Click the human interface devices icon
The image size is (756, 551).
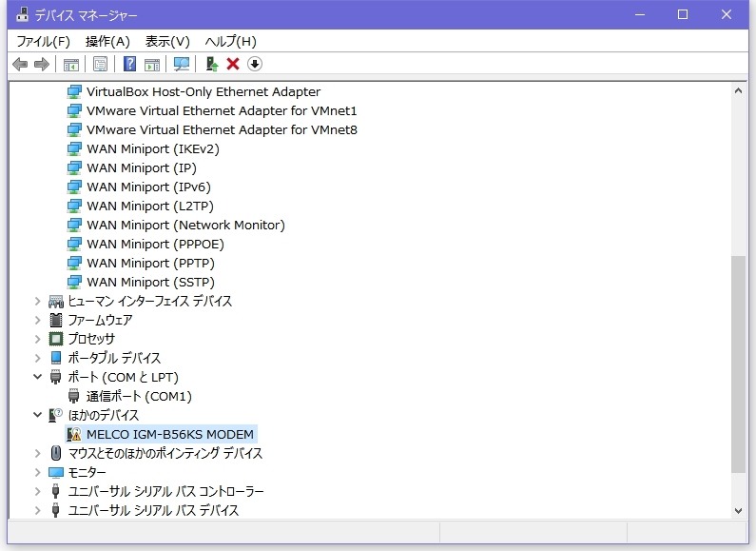[x=56, y=301]
